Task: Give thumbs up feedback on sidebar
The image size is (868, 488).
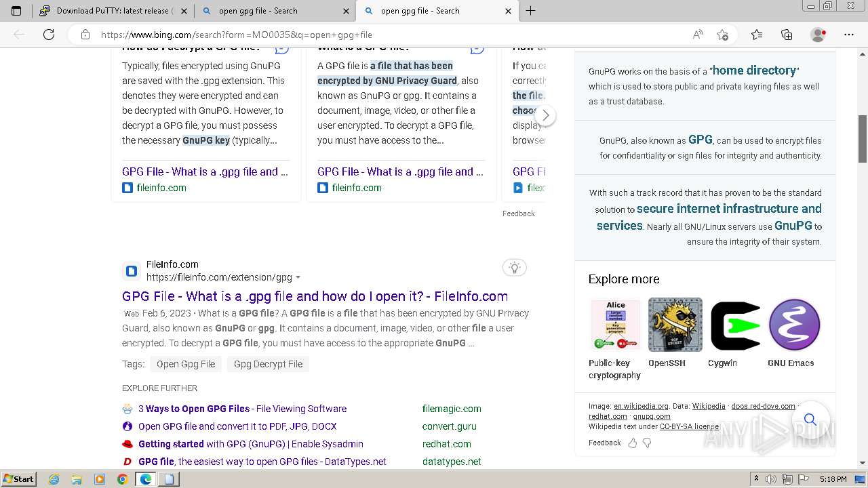Action: click(632, 443)
